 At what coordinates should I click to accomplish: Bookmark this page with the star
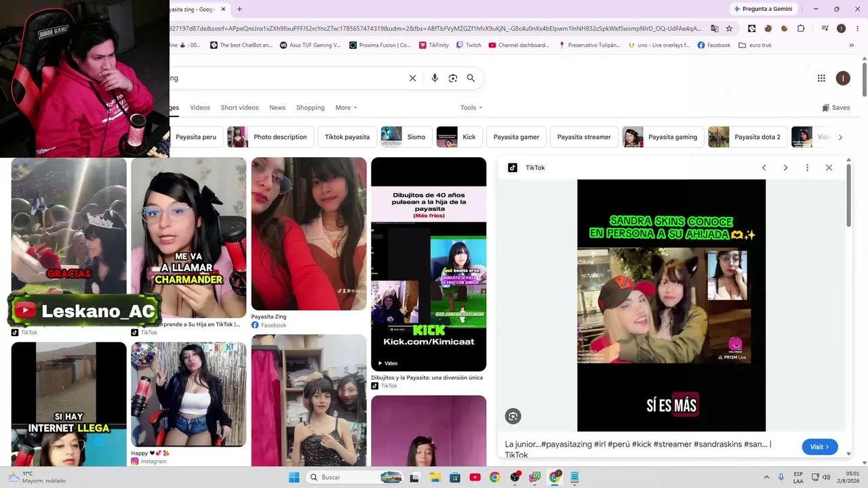pyautogui.click(x=730, y=28)
